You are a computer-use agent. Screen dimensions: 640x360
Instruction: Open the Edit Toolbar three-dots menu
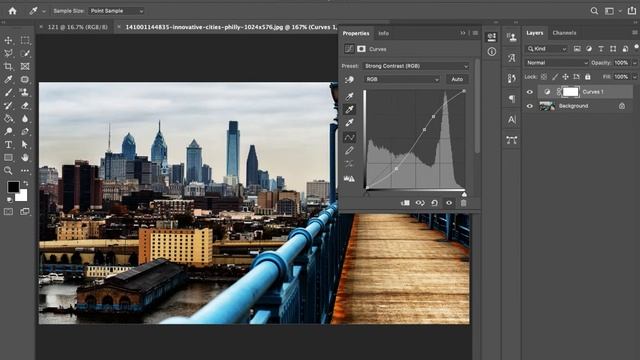click(x=25, y=171)
